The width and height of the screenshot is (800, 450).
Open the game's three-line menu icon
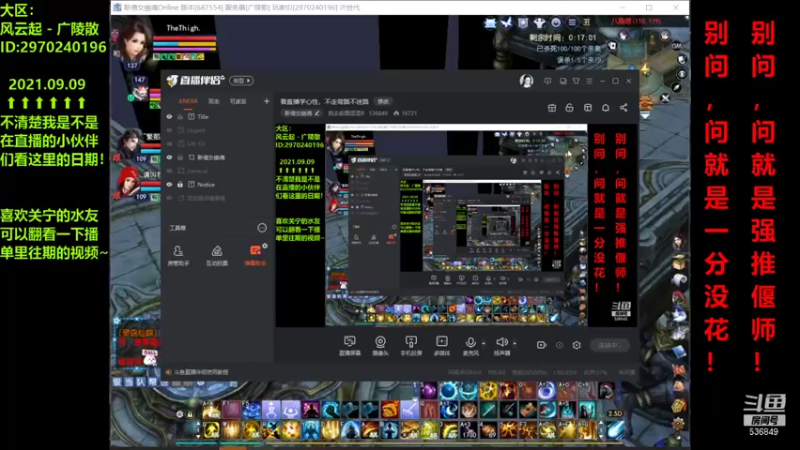coord(572,22)
